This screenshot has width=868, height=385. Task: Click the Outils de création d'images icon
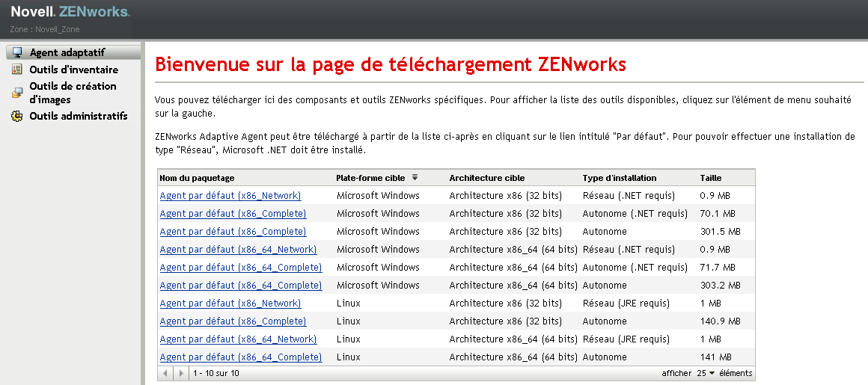pyautogui.click(x=17, y=93)
